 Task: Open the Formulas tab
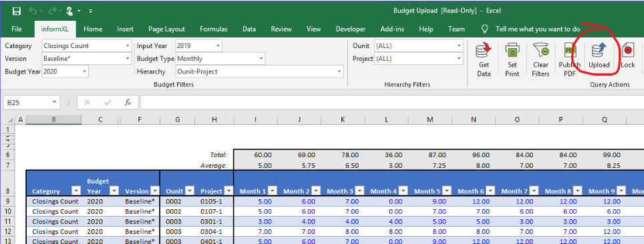pyautogui.click(x=214, y=29)
